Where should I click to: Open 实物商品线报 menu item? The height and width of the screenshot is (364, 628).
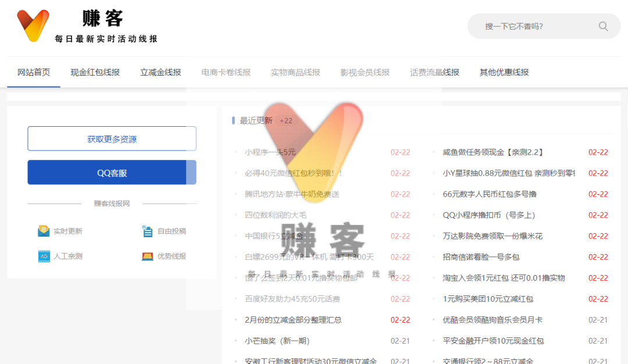[x=295, y=73]
